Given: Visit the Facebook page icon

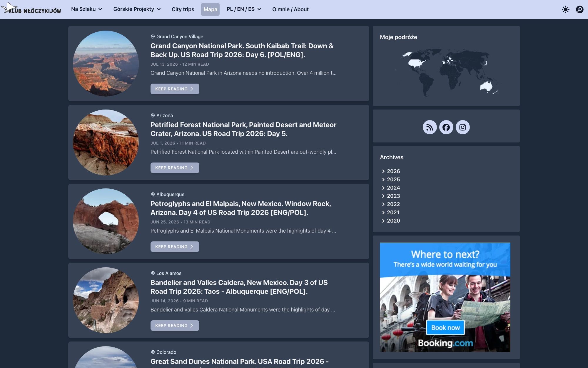Looking at the screenshot, I should (446, 127).
